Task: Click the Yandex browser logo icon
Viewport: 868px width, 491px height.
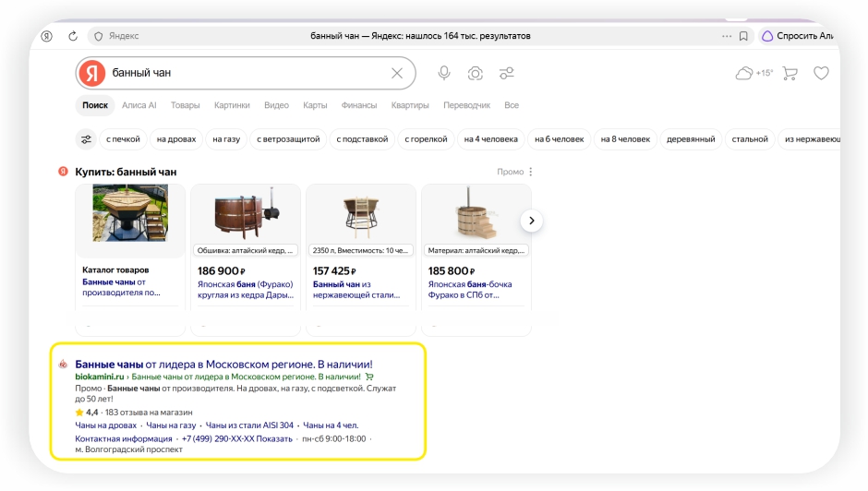Action: [47, 36]
